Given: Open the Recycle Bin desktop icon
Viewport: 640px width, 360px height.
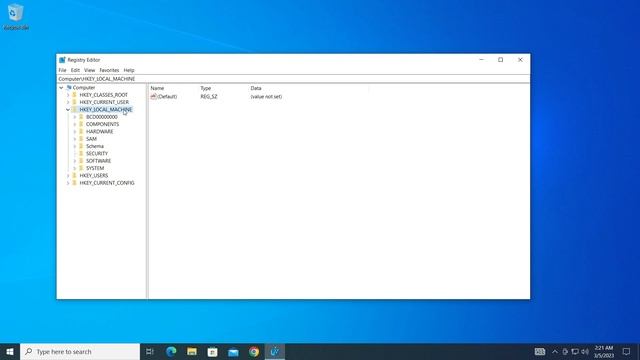Looking at the screenshot, I should click(x=16, y=17).
